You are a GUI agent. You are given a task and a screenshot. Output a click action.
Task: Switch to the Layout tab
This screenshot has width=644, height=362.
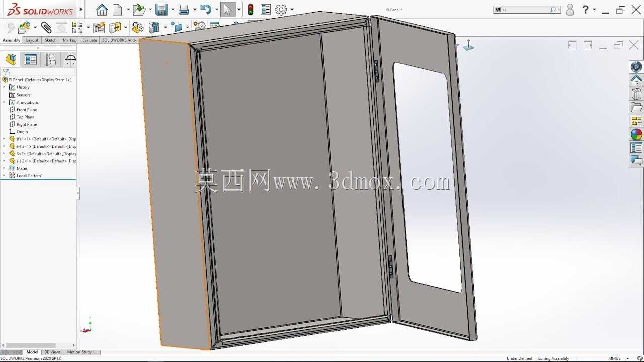[32, 40]
